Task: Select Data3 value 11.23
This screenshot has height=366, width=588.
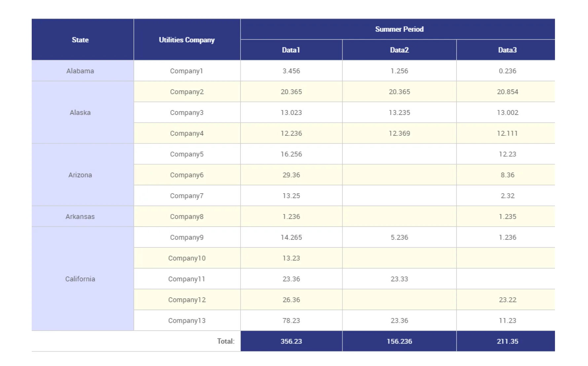Action: pyautogui.click(x=506, y=320)
